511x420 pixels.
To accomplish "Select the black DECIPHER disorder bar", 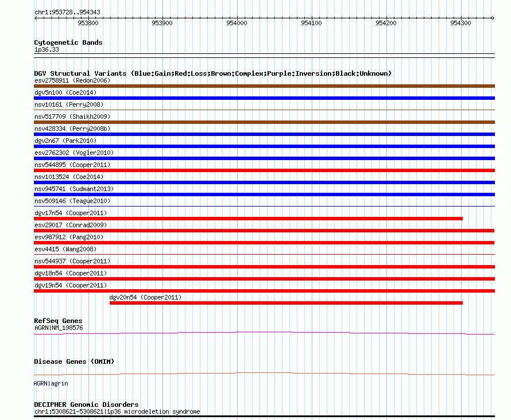I will point(264,416).
